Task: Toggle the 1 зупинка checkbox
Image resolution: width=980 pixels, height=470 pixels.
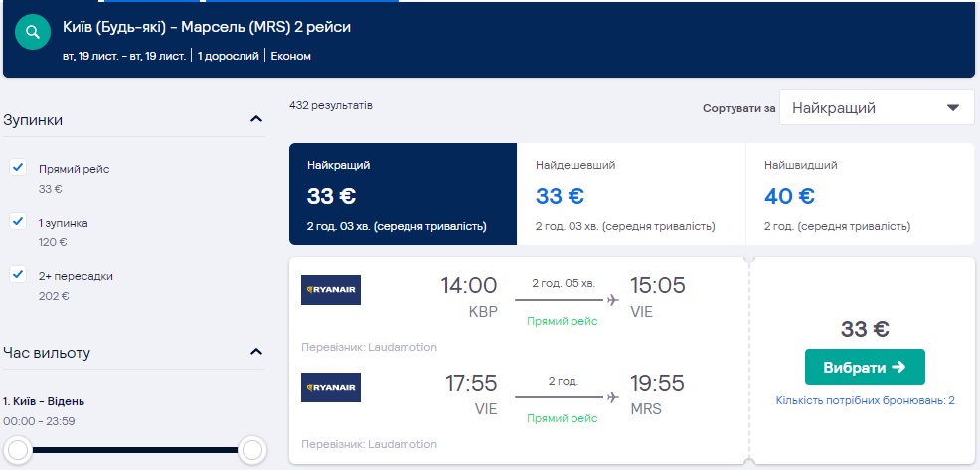Action: (x=18, y=221)
